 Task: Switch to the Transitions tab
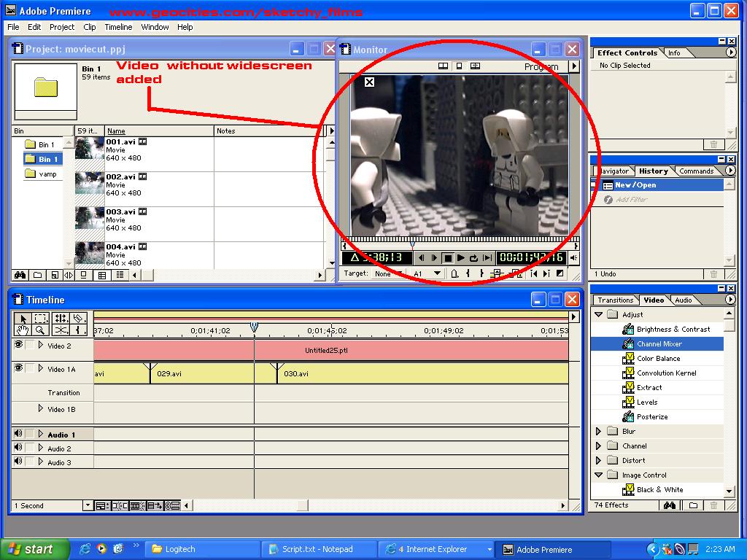[x=615, y=300]
